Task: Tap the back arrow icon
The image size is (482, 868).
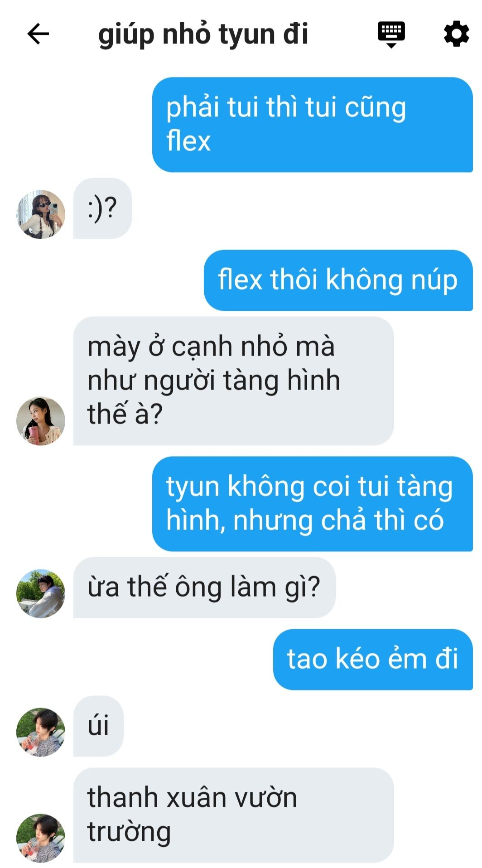Action: [x=38, y=34]
